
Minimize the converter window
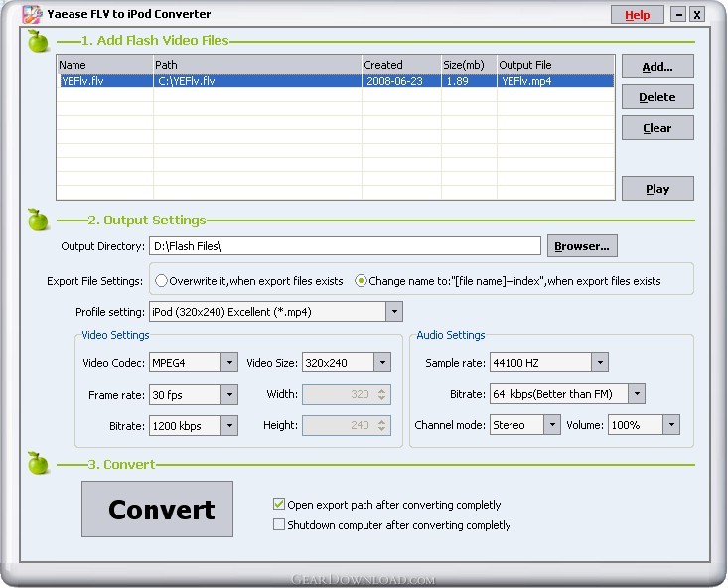click(x=678, y=15)
